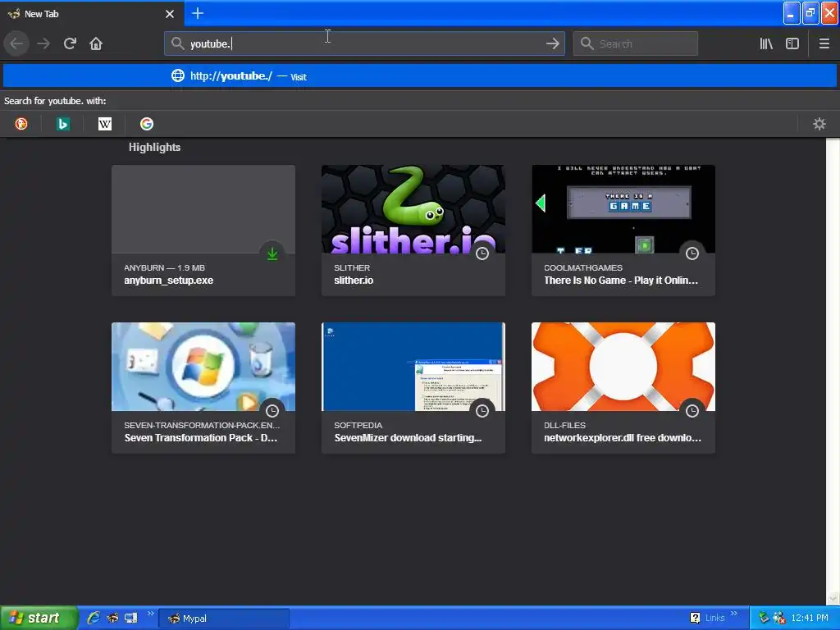Click the Go arrow in the address bar
The width and height of the screenshot is (840, 630).
pos(552,43)
